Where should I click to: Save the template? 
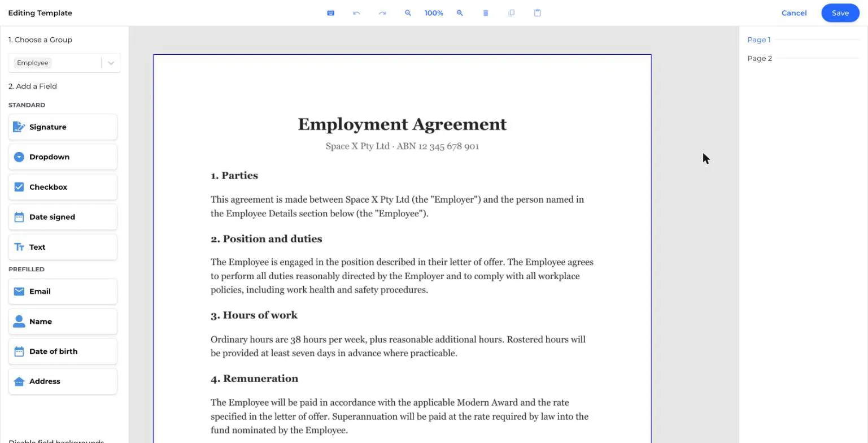click(x=840, y=13)
